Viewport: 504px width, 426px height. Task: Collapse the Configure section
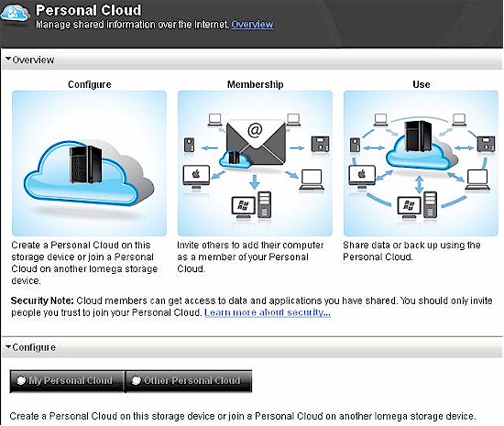[x=30, y=347]
